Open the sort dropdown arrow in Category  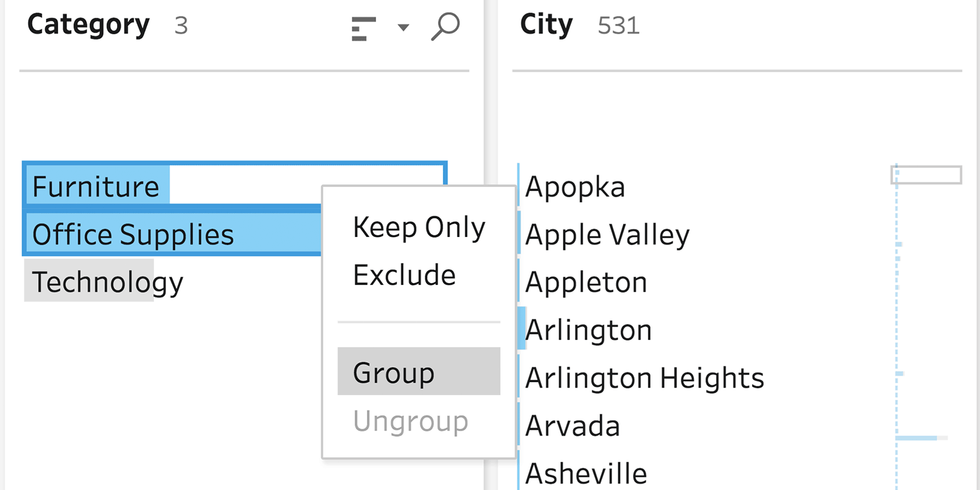click(x=403, y=28)
